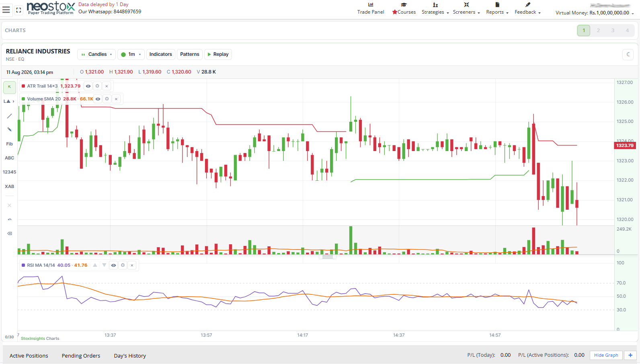This screenshot has height=364, width=640.
Task: Remove the ATR Trail indicator
Action: 107,86
